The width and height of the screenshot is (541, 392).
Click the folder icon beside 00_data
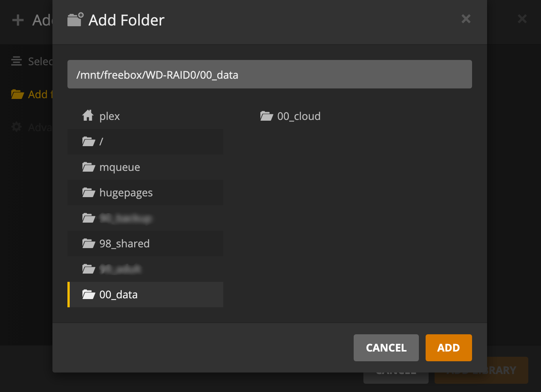(x=88, y=295)
